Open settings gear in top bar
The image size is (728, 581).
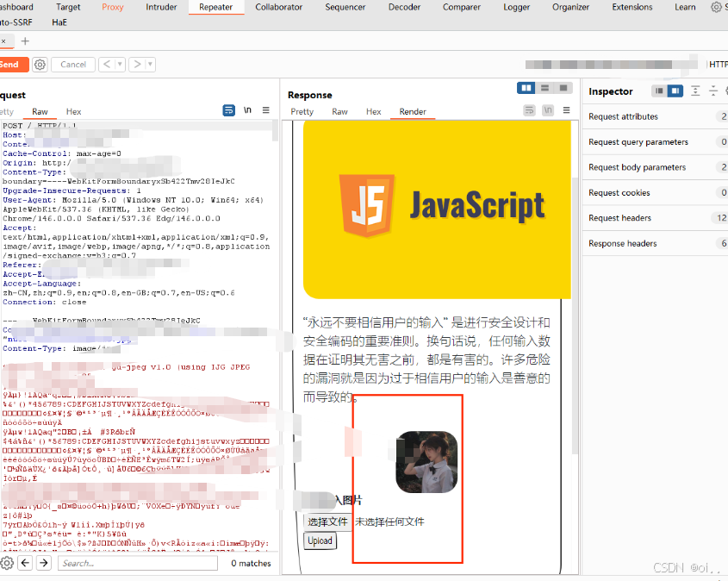tap(716, 7)
